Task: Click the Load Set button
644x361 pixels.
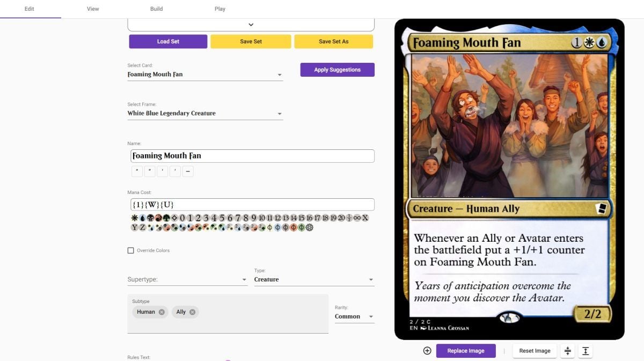Action: (168, 41)
